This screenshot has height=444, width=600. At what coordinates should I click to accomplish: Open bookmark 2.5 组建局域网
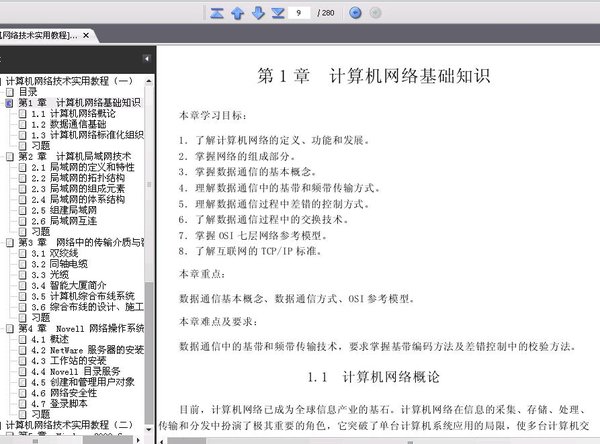coord(64,210)
